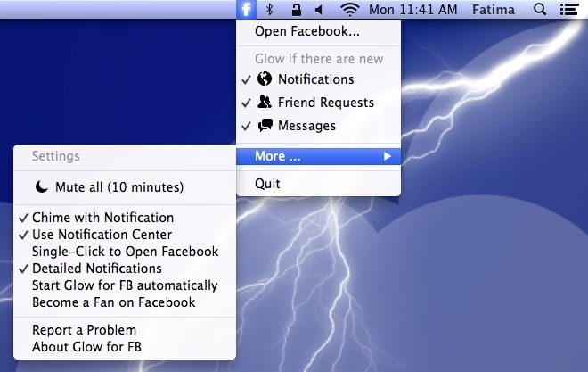Uncheck Notifications glow option
Image resolution: width=588 pixels, height=372 pixels.
tap(318, 79)
